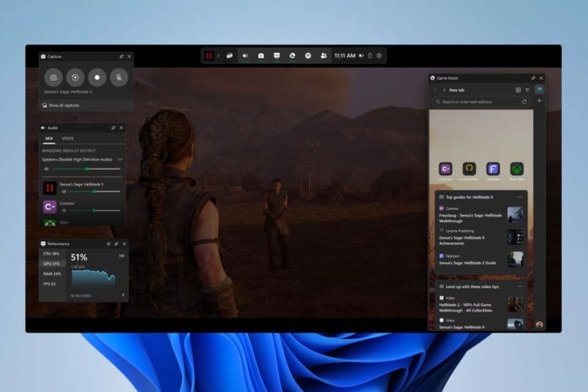This screenshot has width=588, height=392.
Task: Adjust the Senua's Saga Hellblade volume slider
Action: point(94,191)
